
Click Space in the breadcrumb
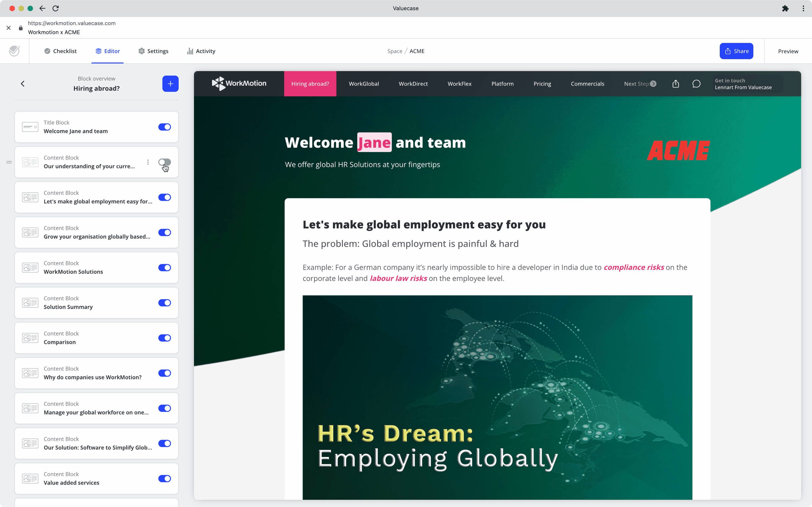(x=395, y=51)
